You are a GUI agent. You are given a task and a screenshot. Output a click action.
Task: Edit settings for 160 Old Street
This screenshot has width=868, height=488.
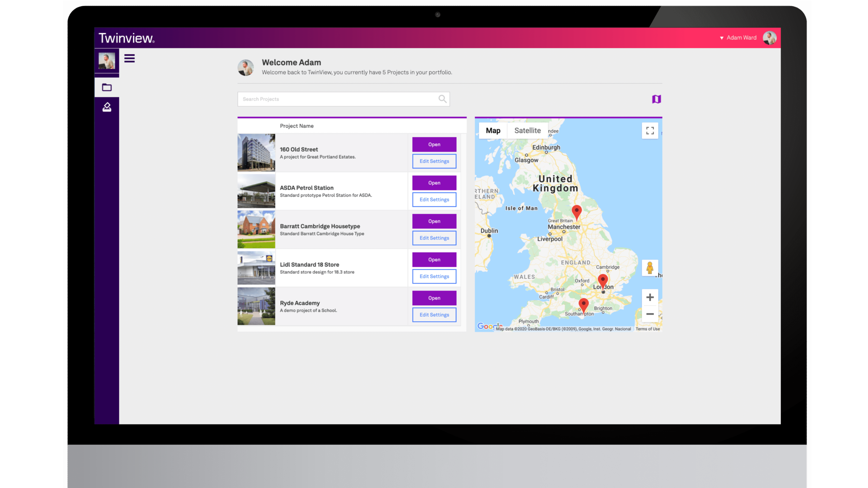(434, 161)
